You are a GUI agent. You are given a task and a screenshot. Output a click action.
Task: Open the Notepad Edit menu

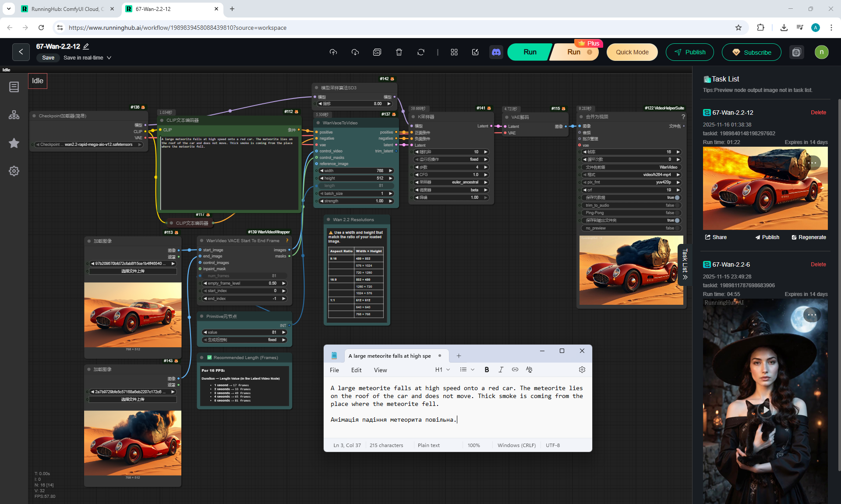click(x=356, y=370)
